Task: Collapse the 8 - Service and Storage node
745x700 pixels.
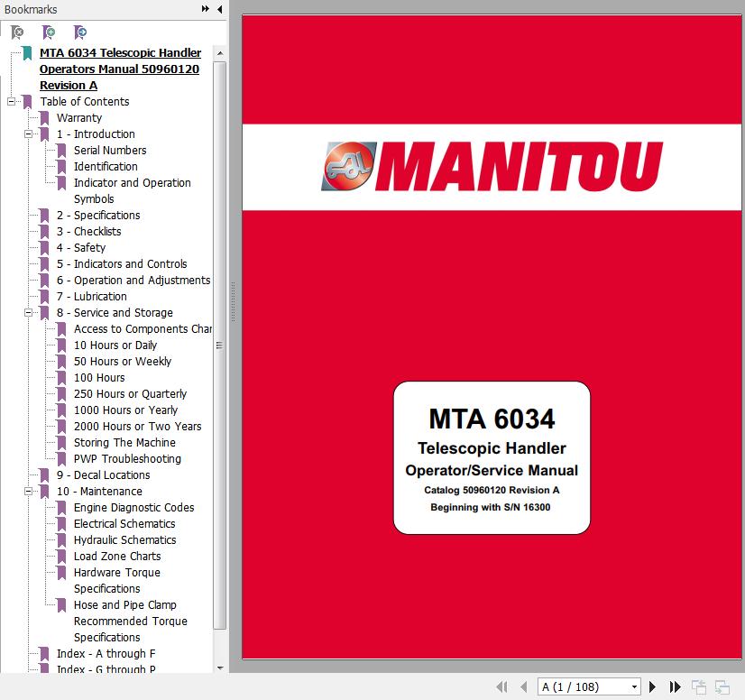Action: pyautogui.click(x=28, y=313)
